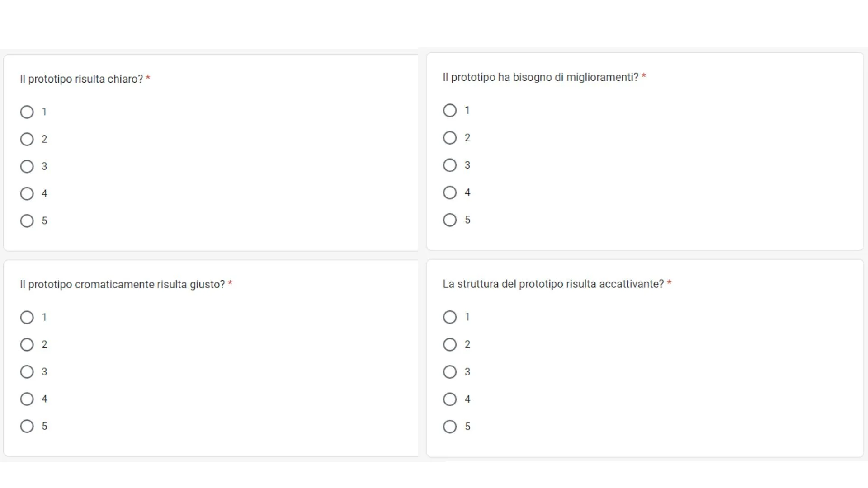Viewport: 868px width, 488px height.
Task: Pick rating 3 for 'cromaticamente risulta giusto'
Action: (27, 372)
